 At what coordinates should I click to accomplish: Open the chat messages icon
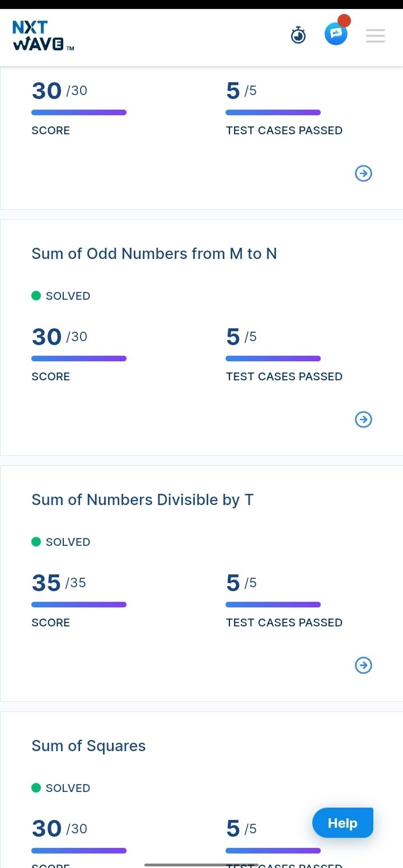pyautogui.click(x=336, y=34)
